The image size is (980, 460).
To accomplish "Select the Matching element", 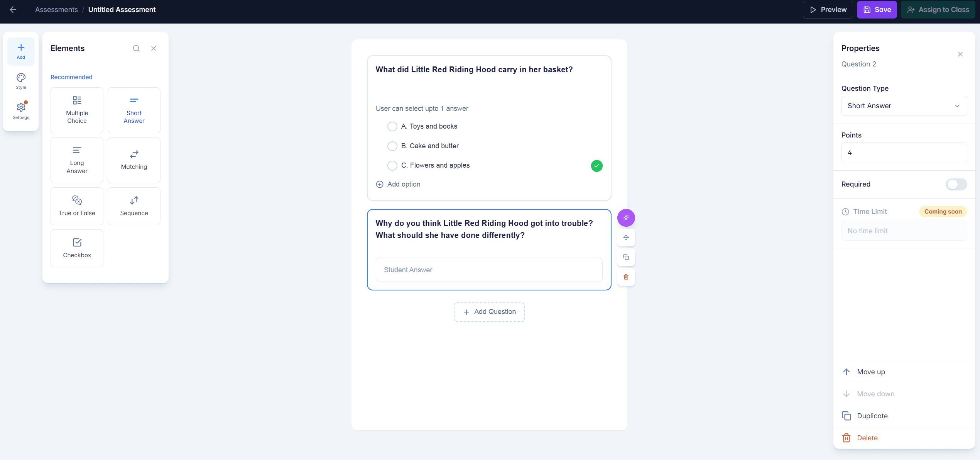I will [x=133, y=160].
